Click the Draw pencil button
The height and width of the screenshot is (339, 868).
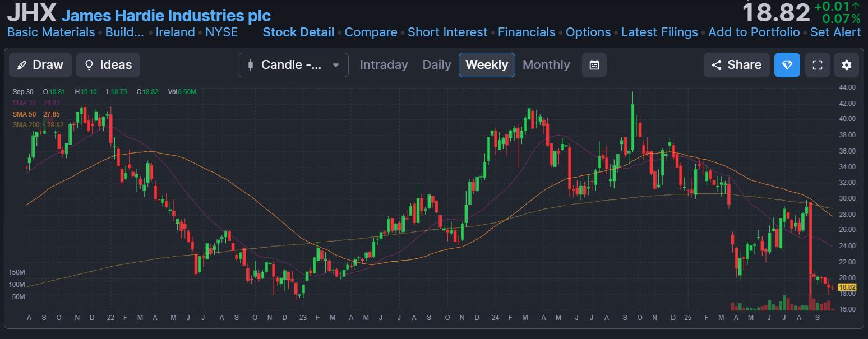click(40, 65)
